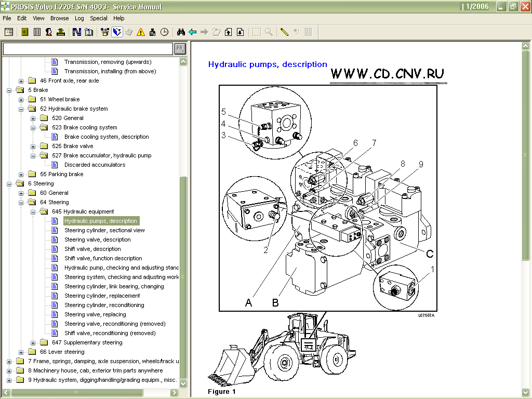Collapse the 523 Brake cooling system folder

click(x=33, y=128)
